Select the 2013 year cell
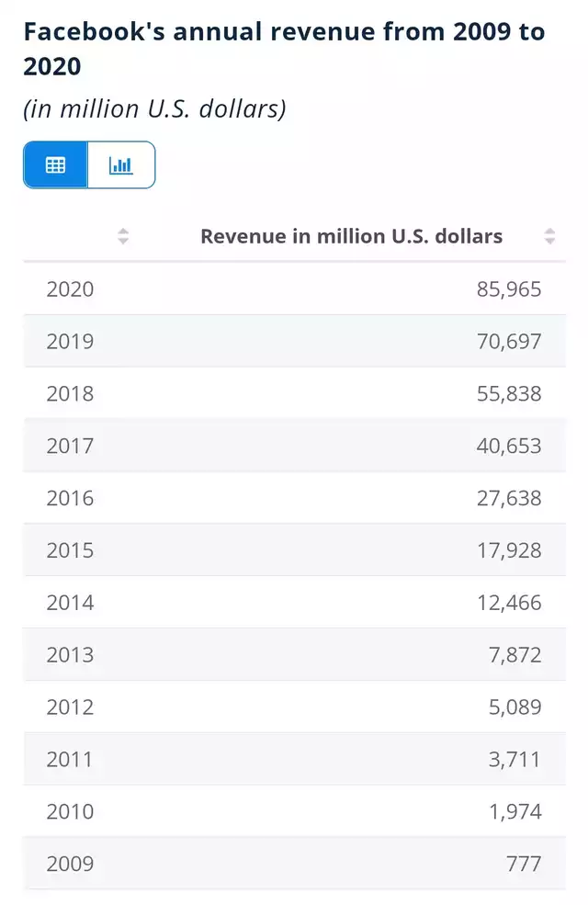This screenshot has height=905, width=588. coord(71,655)
